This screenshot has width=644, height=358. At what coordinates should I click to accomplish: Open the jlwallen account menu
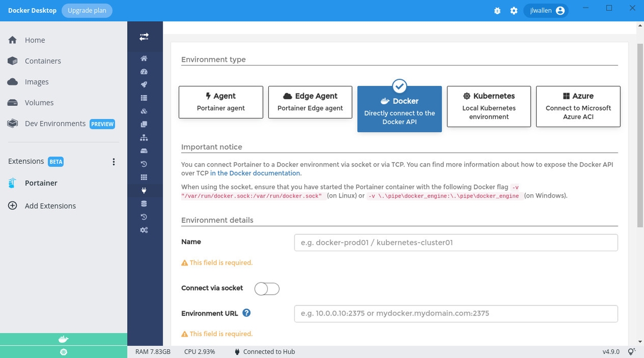tap(545, 11)
